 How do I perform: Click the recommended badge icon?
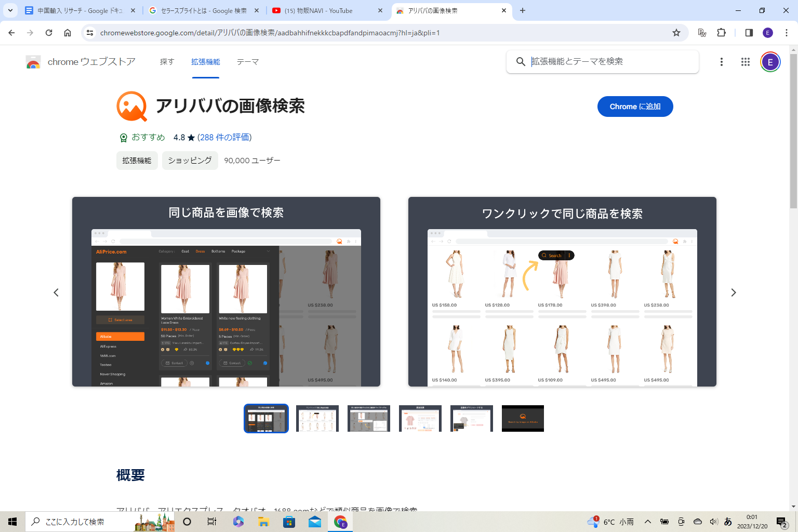coord(124,138)
